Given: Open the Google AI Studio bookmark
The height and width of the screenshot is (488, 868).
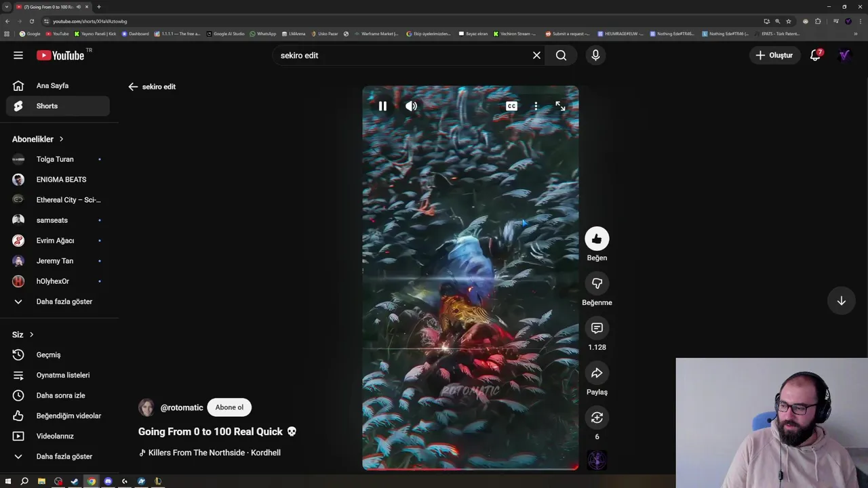Looking at the screenshot, I should point(226,33).
